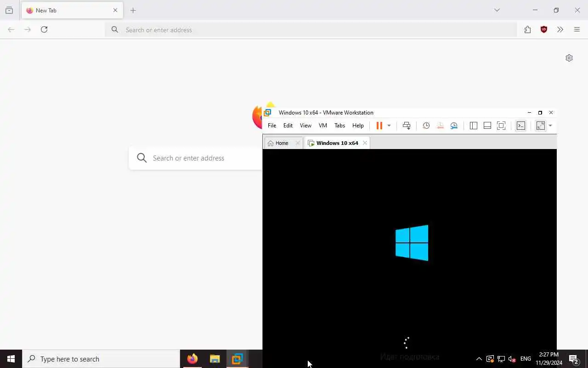Select VMware Workstation on the taskbar

click(x=237, y=359)
